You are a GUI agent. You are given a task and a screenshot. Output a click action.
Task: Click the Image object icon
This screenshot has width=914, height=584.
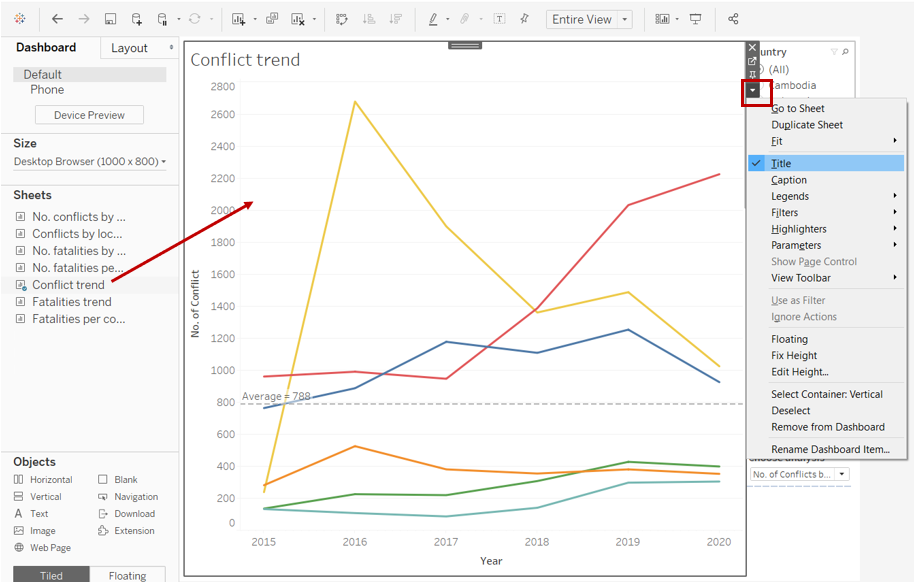(x=20, y=531)
